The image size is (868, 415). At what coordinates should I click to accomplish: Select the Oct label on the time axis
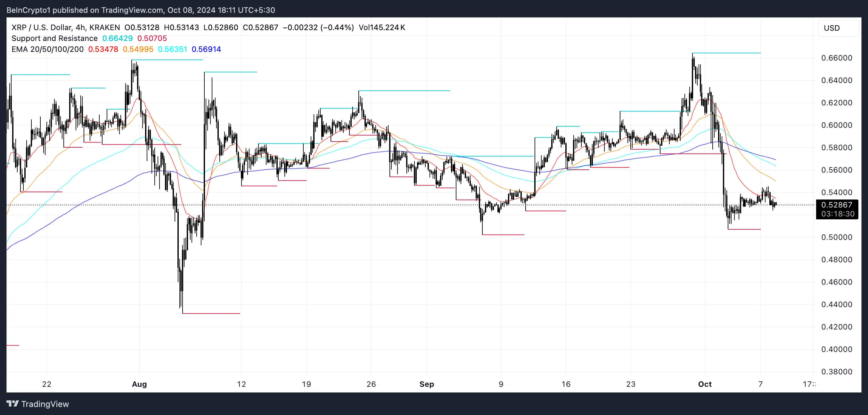click(705, 384)
